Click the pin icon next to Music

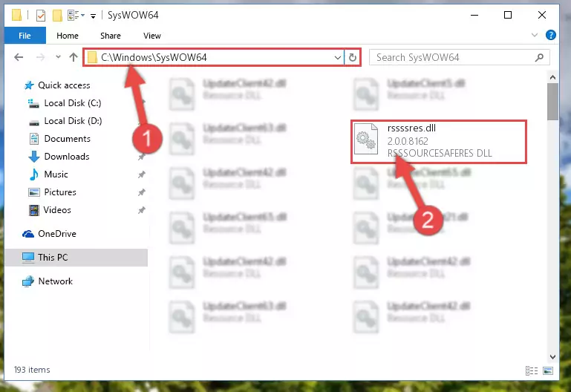[x=141, y=174]
